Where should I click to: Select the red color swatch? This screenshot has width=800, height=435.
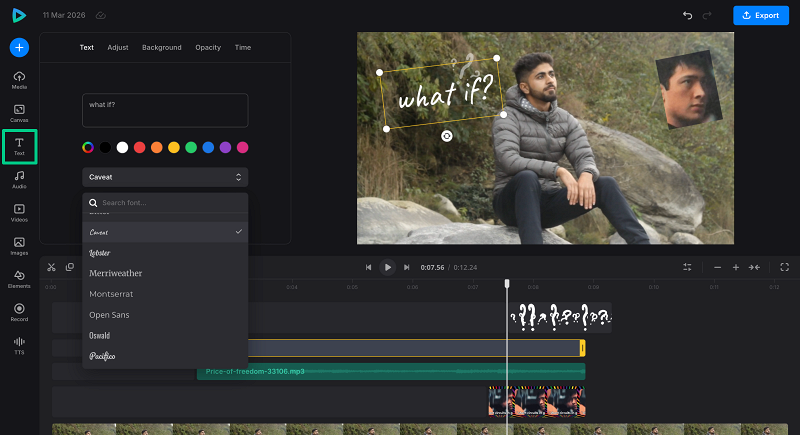pyautogui.click(x=139, y=147)
